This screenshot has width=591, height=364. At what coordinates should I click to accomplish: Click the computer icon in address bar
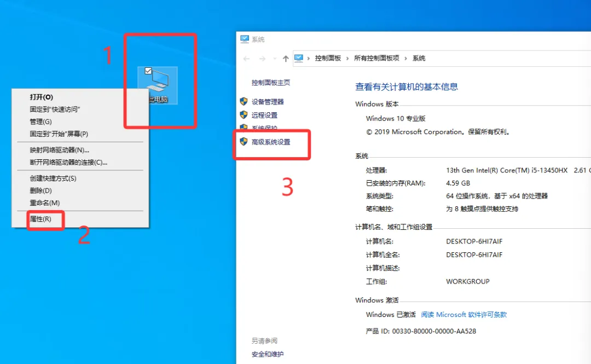pos(299,58)
